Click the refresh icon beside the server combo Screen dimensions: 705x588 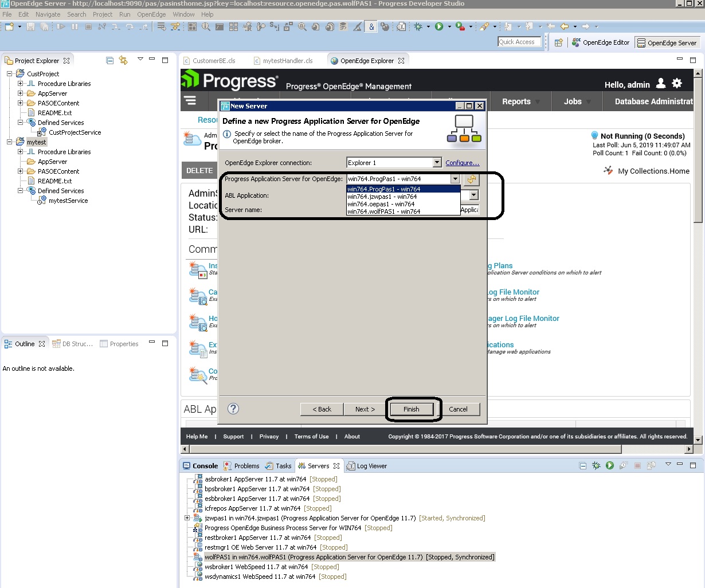point(471,179)
